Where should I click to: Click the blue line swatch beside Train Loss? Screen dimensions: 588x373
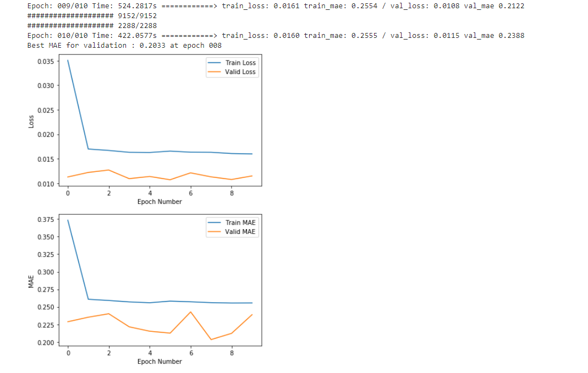[x=214, y=63]
